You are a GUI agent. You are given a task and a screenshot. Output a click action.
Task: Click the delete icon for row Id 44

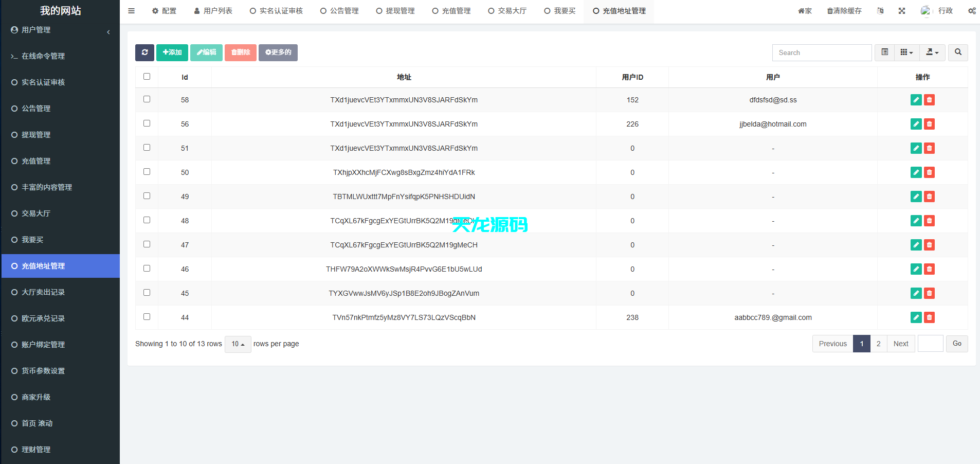click(x=929, y=317)
